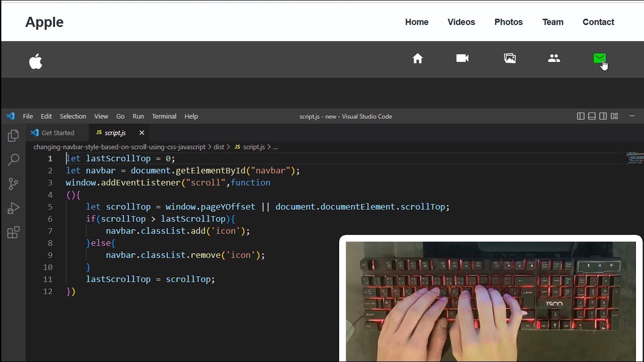The height and width of the screenshot is (362, 644).
Task: Open the Selection menu
Action: (x=73, y=116)
